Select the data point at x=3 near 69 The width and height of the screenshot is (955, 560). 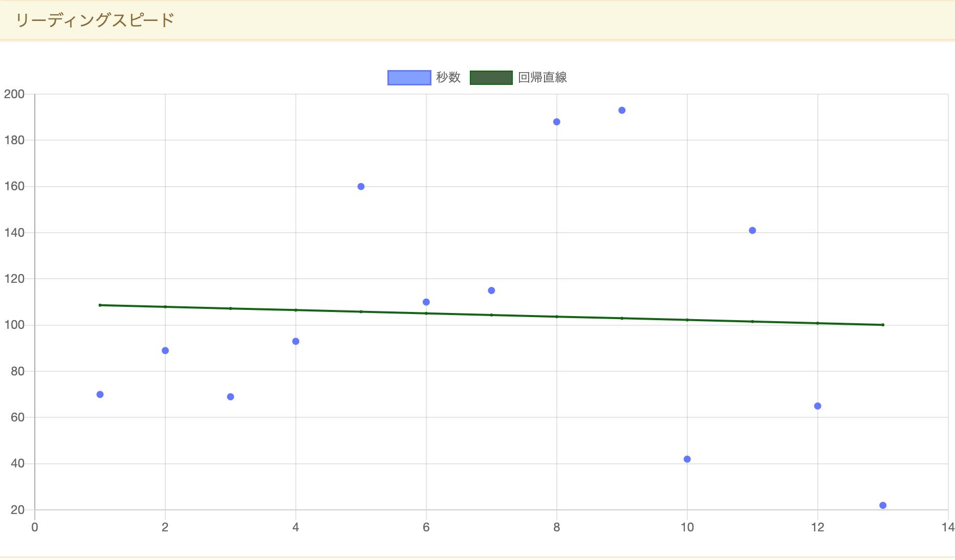coord(230,397)
